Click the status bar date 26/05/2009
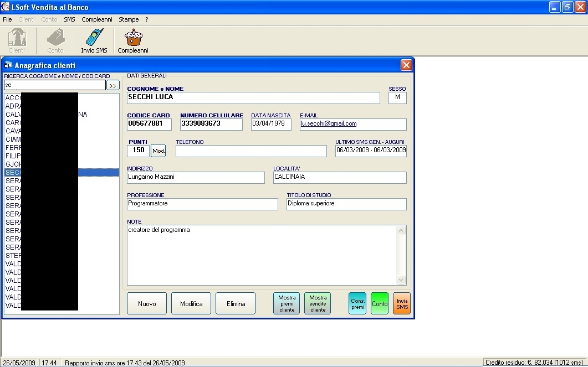588x367 pixels. [x=19, y=363]
